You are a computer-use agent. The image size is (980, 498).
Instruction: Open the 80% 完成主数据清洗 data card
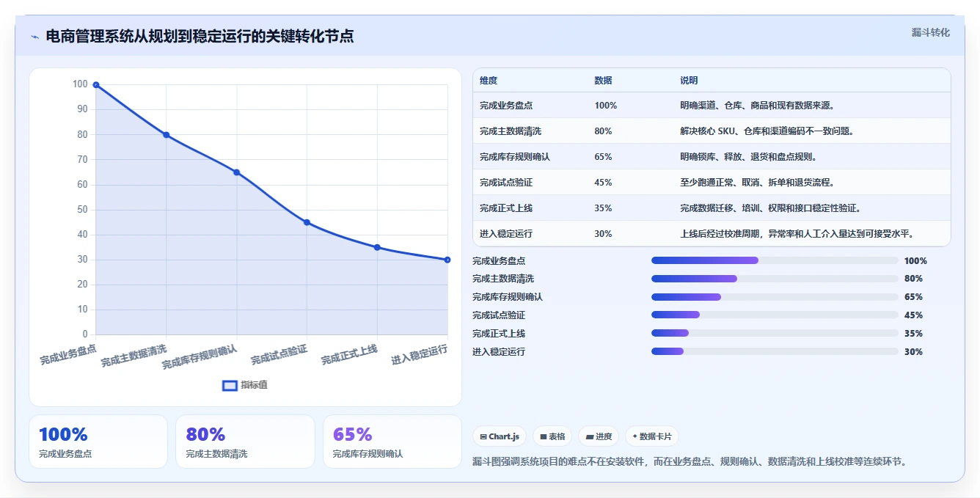coord(245,442)
